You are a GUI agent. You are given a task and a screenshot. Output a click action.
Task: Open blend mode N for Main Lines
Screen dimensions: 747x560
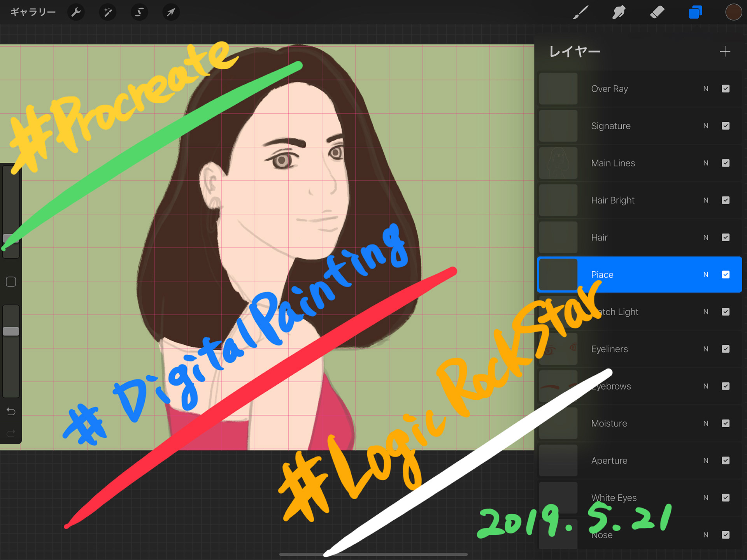click(706, 163)
